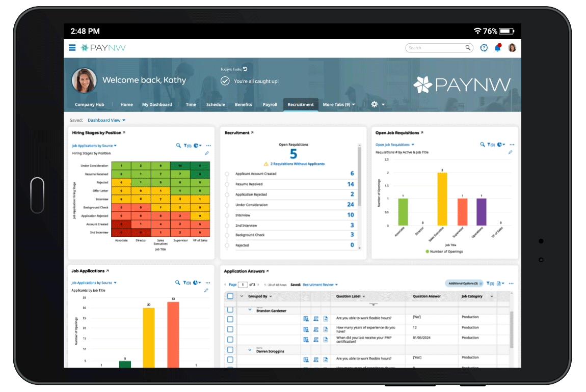The width and height of the screenshot is (586, 392).
Task: Go to next page in Application Answers
Action: click(258, 285)
